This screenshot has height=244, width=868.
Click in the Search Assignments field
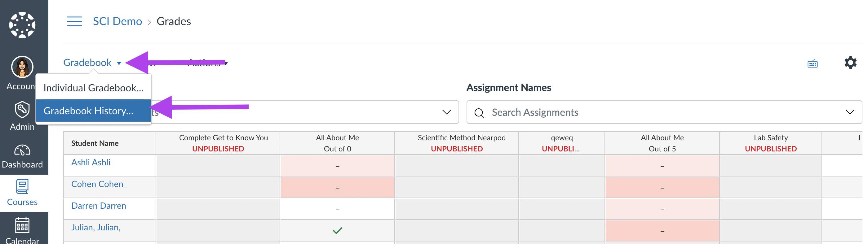(664, 112)
